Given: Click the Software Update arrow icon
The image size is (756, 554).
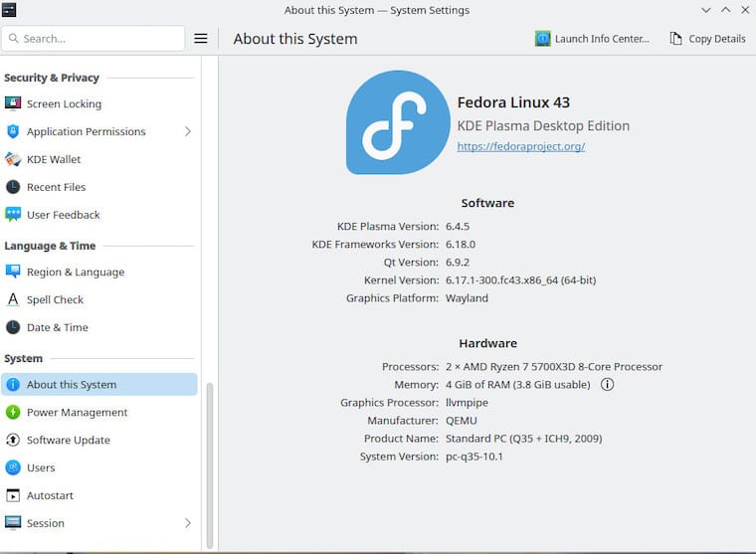Looking at the screenshot, I should pyautogui.click(x=13, y=440).
